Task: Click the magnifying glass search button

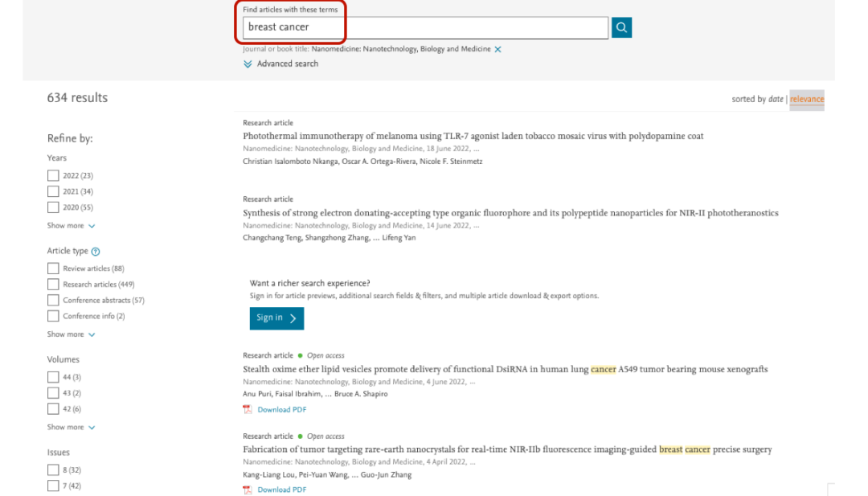Action: pos(621,27)
